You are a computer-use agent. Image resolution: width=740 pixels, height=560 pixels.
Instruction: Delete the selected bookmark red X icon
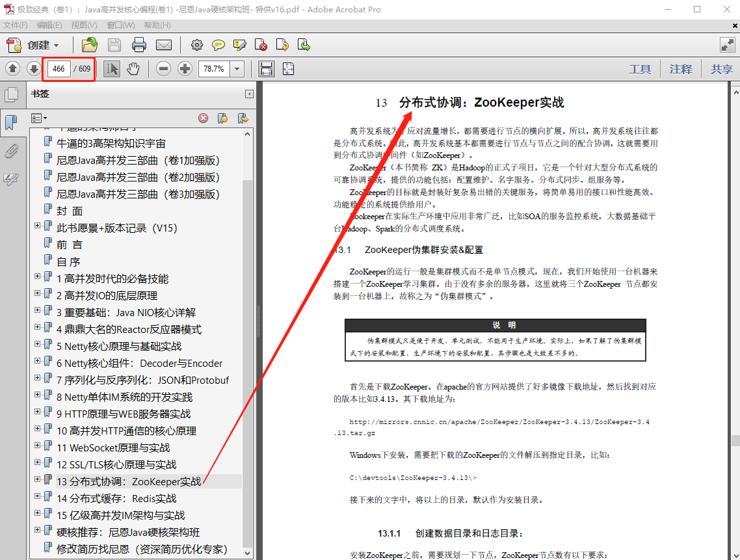(204, 118)
